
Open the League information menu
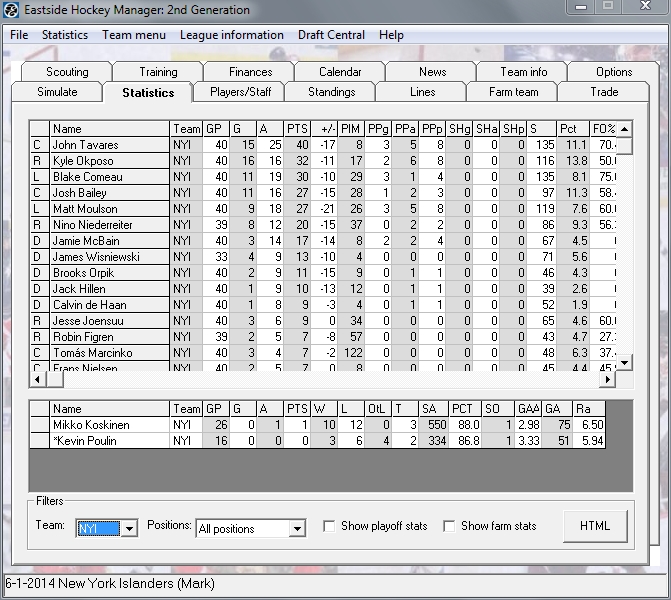coord(232,35)
